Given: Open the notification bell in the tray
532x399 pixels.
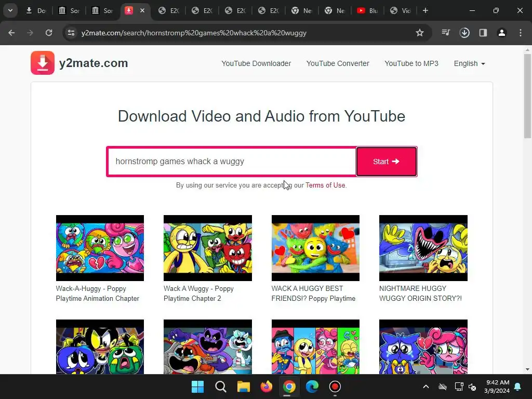Looking at the screenshot, I should (x=518, y=387).
